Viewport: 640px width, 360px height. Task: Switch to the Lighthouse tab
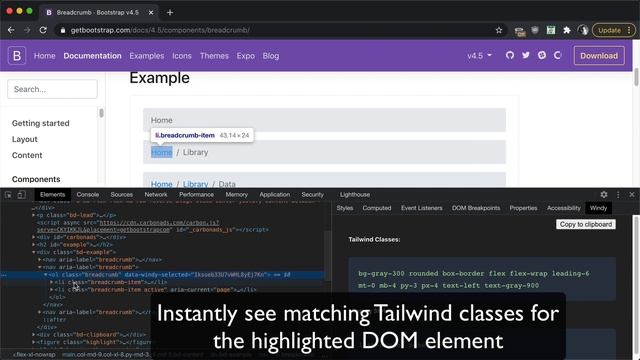[355, 195]
